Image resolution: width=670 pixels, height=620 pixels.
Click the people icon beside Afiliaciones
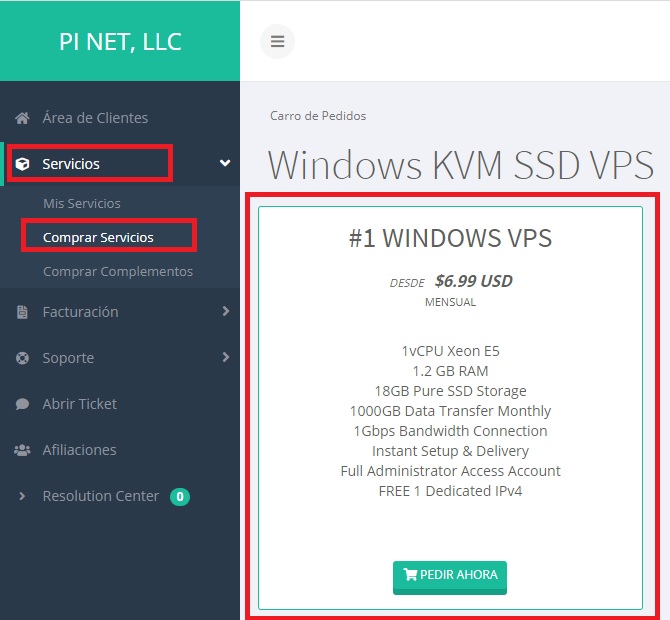(x=22, y=450)
